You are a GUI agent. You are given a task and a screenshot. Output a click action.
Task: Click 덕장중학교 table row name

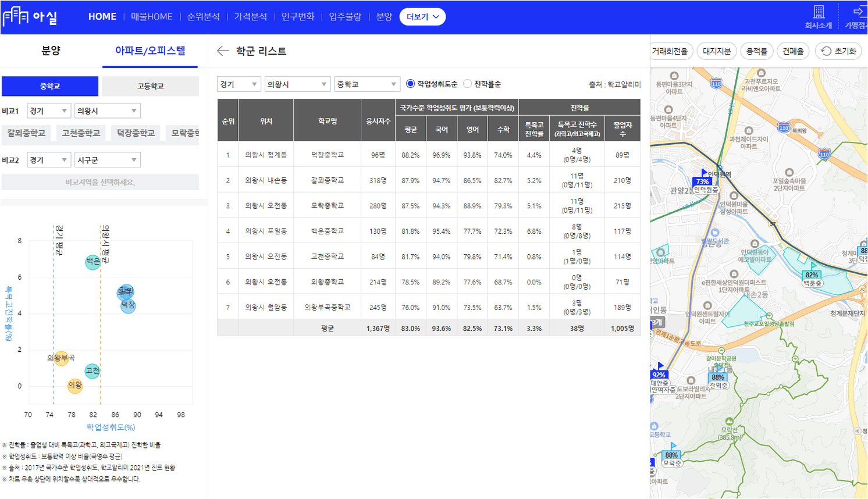click(328, 155)
